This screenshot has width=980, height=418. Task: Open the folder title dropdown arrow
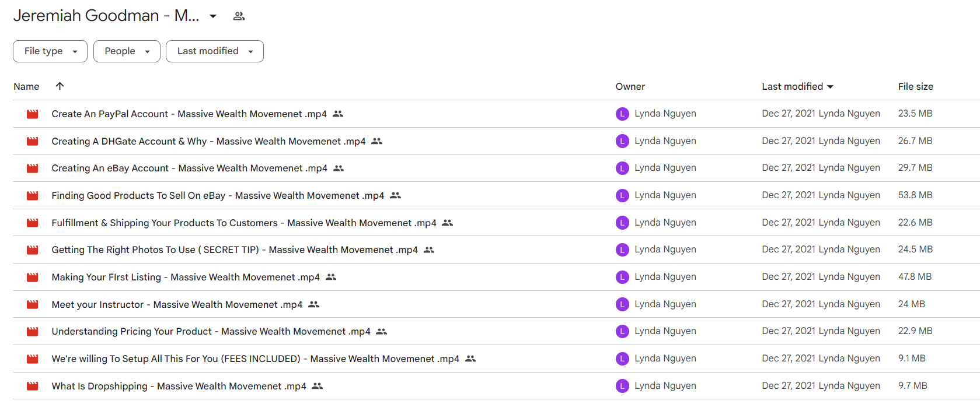tap(213, 16)
